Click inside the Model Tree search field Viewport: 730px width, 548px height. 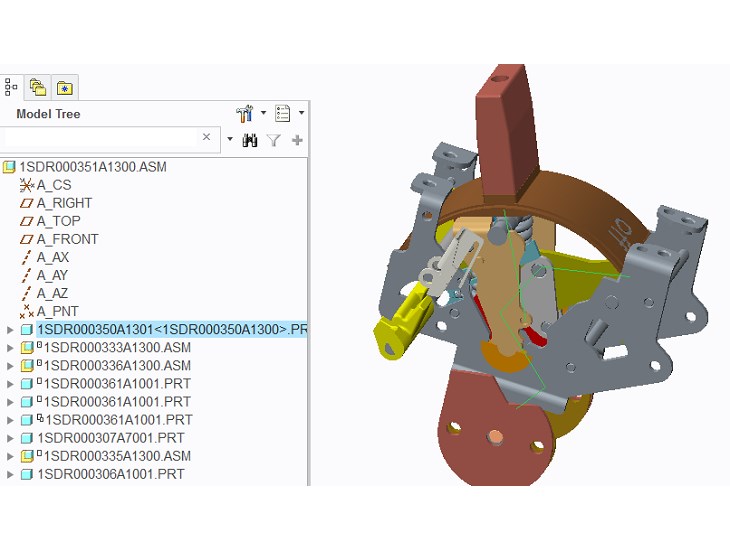[100, 138]
